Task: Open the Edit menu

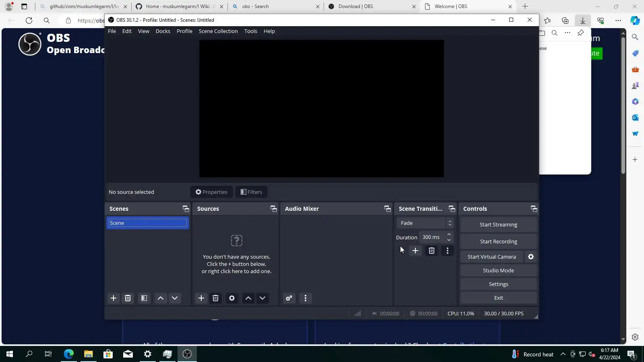Action: (127, 31)
